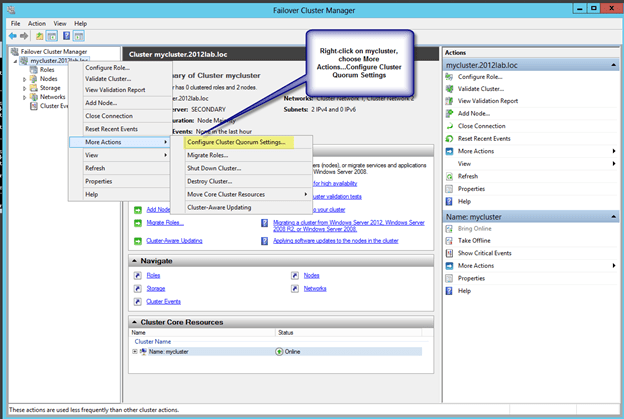Select Configure Cluster Quorum Settings menu entry
624x419 pixels.
236,142
